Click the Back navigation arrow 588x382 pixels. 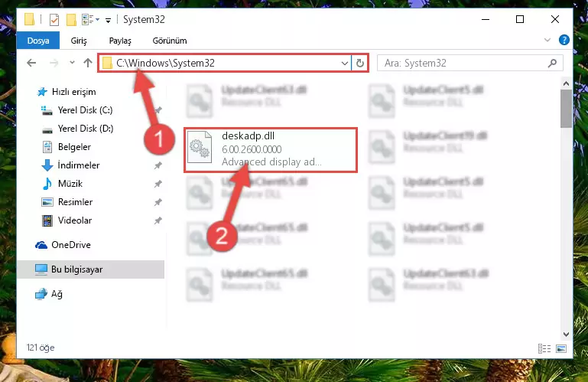click(x=31, y=63)
